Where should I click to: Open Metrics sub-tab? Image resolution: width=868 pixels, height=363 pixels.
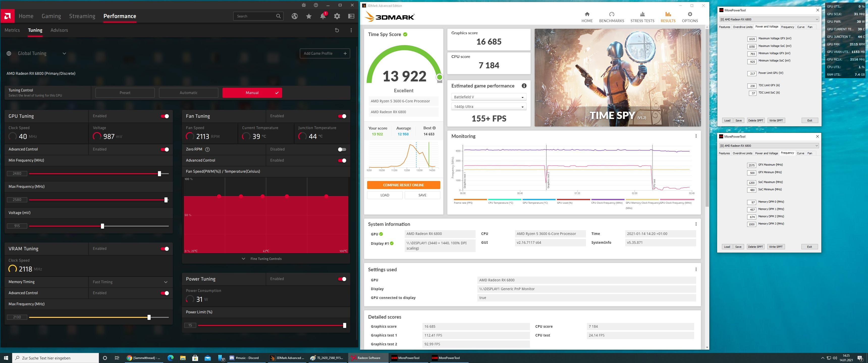12,30
